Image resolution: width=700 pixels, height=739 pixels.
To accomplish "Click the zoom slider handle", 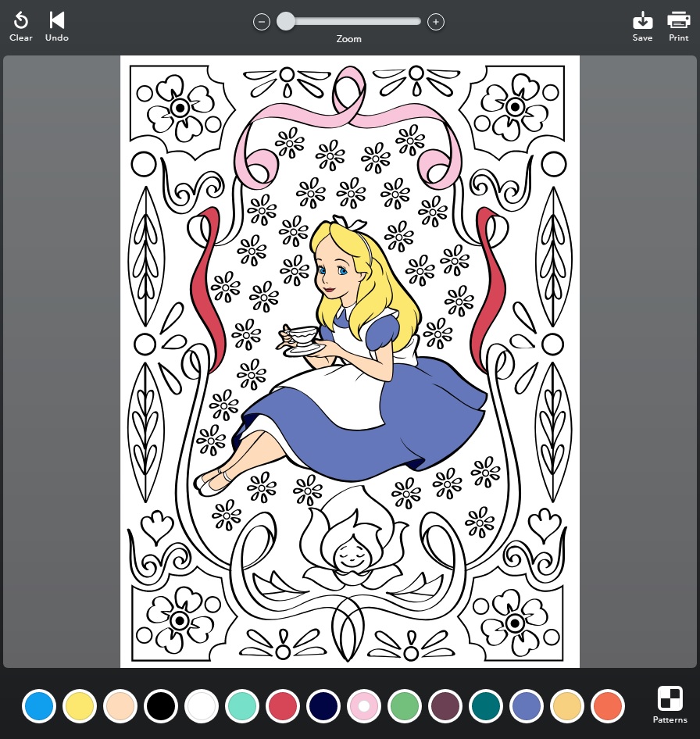I will 286,22.
